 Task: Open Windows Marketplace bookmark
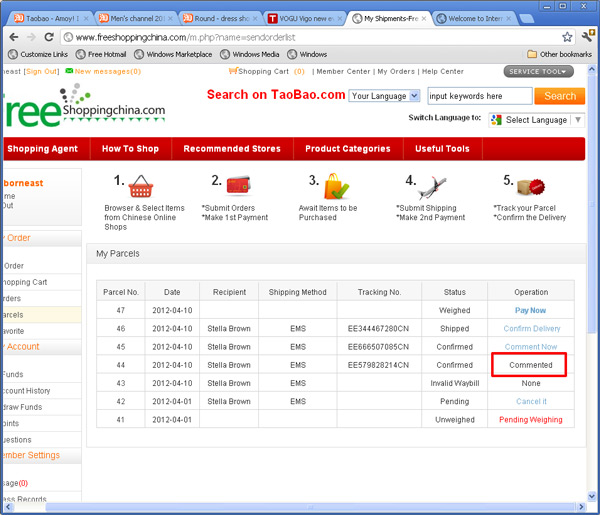click(173, 54)
